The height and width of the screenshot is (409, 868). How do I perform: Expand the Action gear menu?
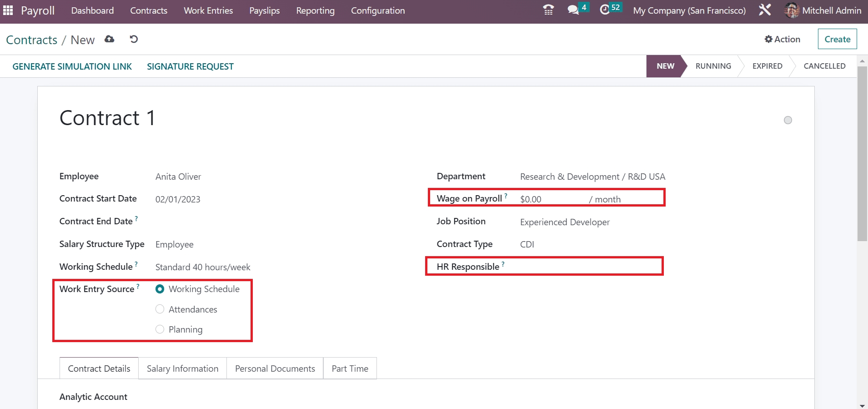pos(782,39)
